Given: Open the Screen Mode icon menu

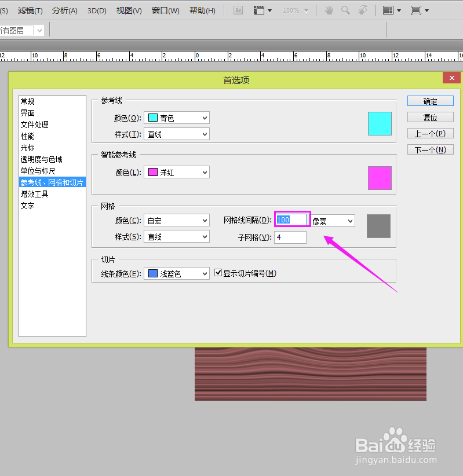Looking at the screenshot, I should (420, 10).
